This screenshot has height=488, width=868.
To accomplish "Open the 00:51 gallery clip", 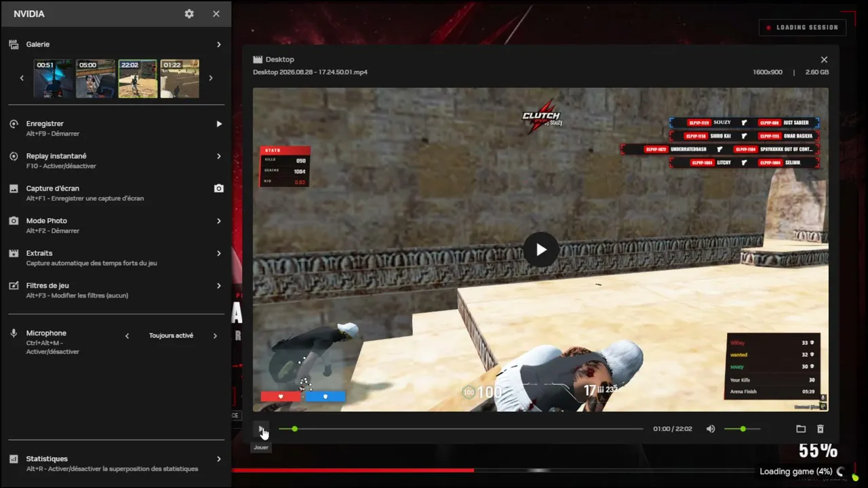I will coord(54,79).
